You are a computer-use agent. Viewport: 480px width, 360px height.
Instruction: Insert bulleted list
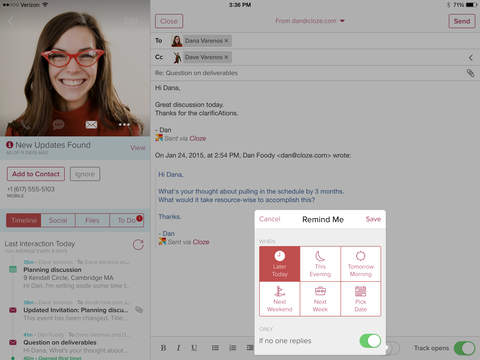[x=215, y=348]
